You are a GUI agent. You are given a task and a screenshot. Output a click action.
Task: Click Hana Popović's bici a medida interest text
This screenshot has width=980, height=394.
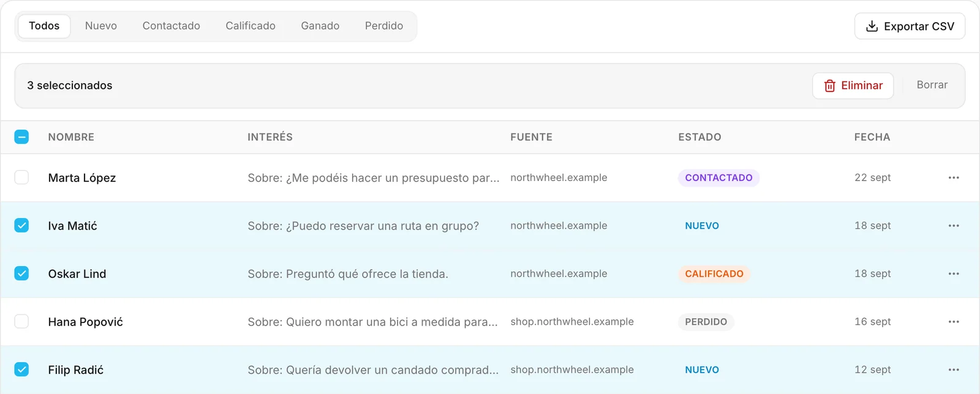coord(373,322)
